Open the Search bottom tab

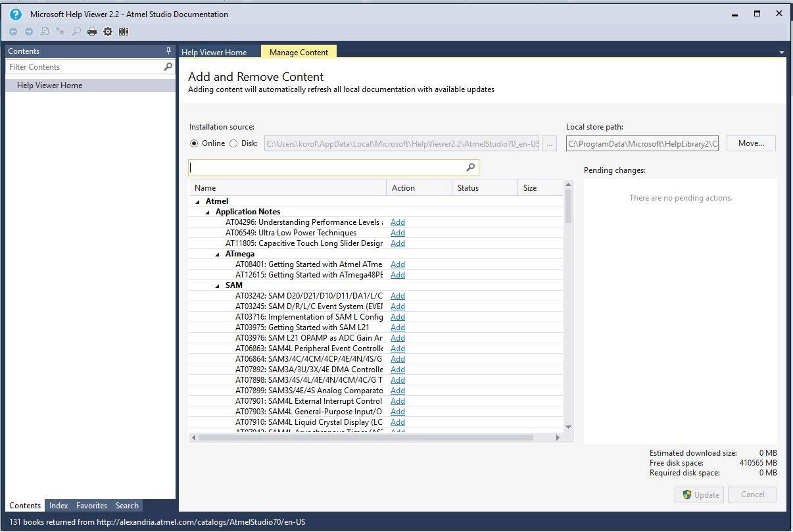click(x=127, y=506)
